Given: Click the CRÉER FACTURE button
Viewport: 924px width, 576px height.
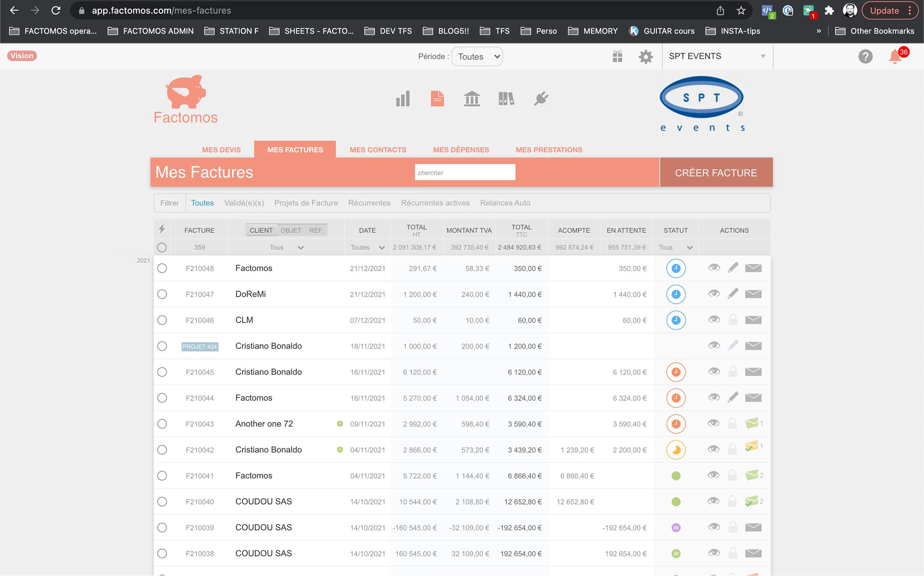Looking at the screenshot, I should (x=715, y=172).
